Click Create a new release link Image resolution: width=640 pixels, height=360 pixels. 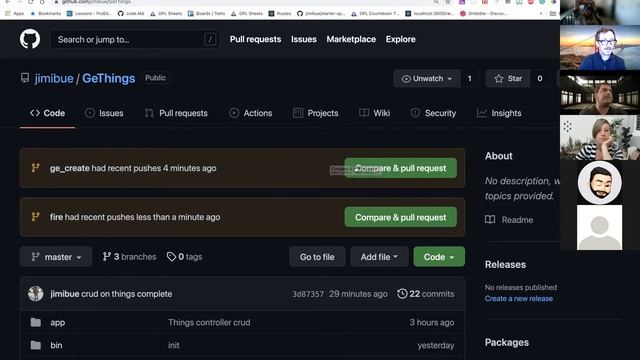tap(519, 298)
